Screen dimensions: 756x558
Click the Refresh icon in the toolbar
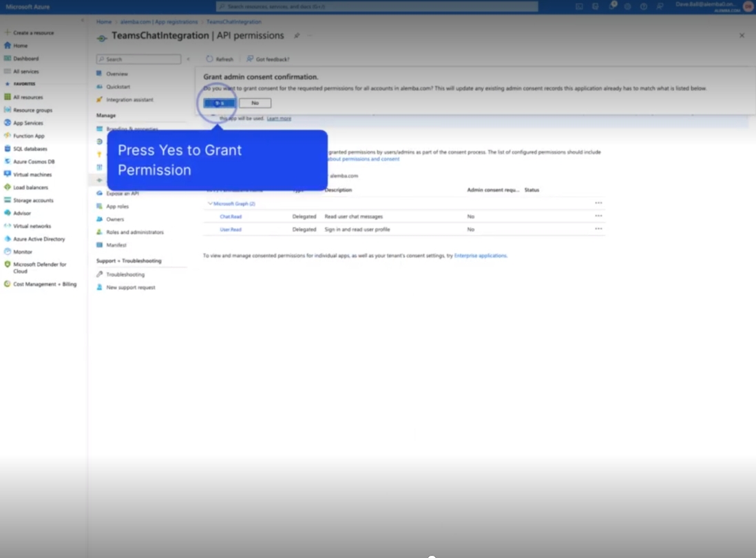click(x=210, y=59)
